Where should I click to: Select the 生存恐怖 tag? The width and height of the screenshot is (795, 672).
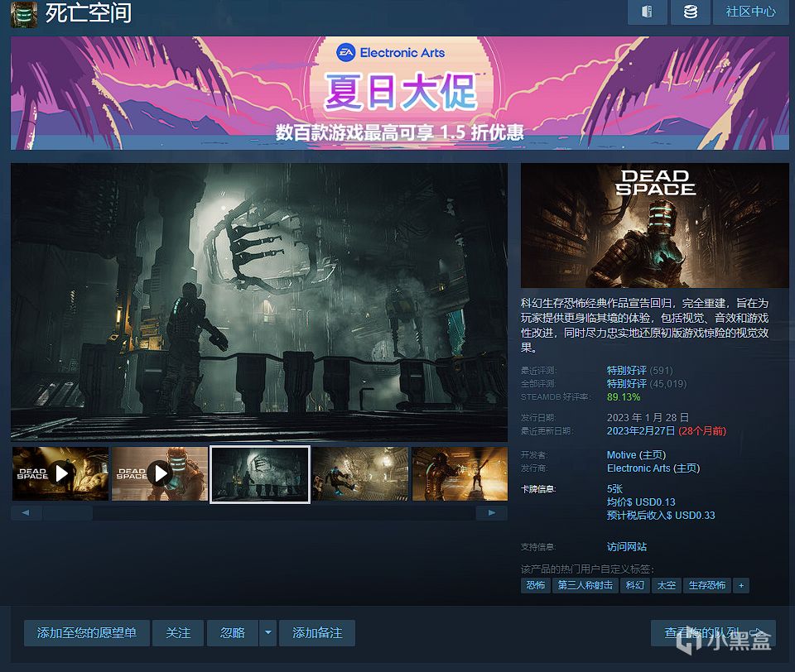[706, 585]
